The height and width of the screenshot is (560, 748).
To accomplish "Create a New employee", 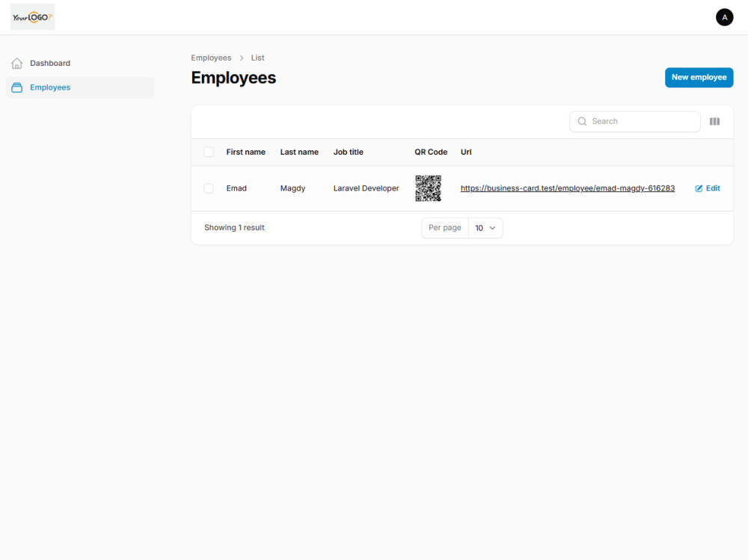I will point(699,77).
